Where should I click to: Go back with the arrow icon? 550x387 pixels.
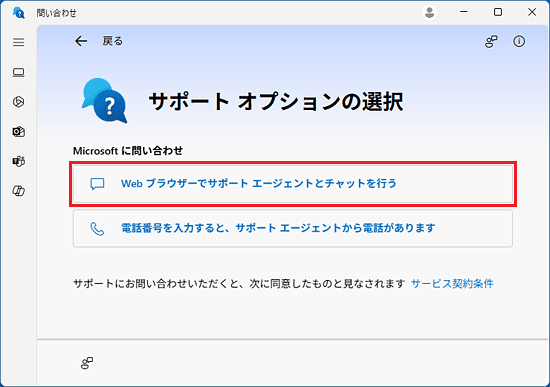[81, 41]
